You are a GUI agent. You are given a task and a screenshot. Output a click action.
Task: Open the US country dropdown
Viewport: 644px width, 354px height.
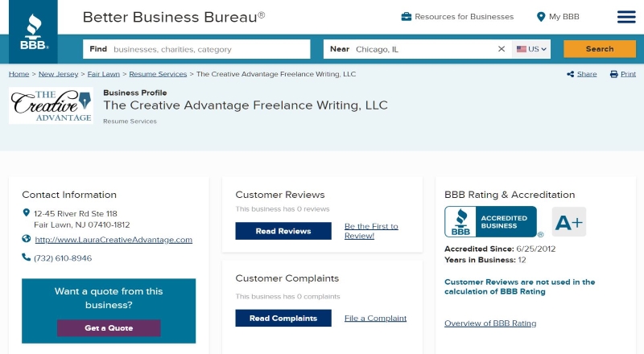531,49
